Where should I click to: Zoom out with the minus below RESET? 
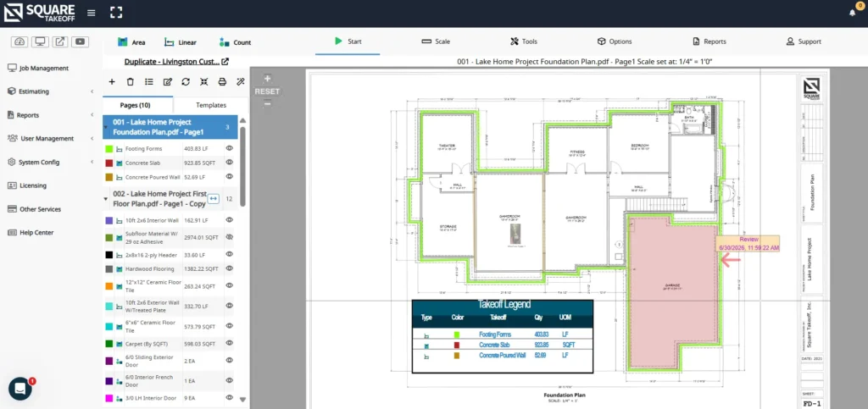pos(267,103)
